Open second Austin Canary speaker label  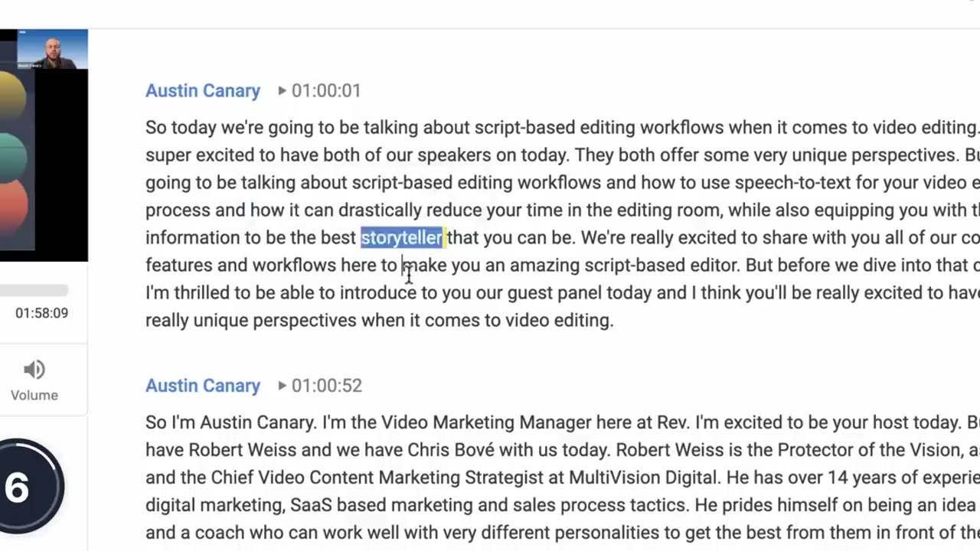[203, 385]
